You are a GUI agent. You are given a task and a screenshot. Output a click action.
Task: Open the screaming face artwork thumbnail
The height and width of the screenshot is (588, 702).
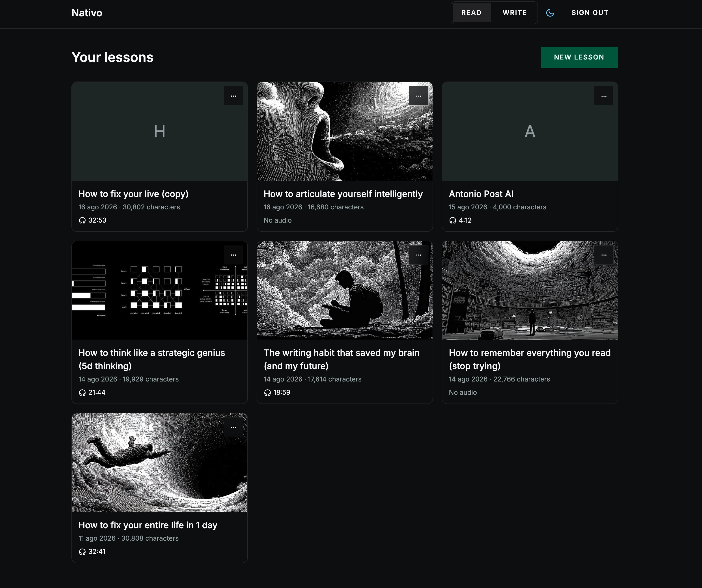345,131
